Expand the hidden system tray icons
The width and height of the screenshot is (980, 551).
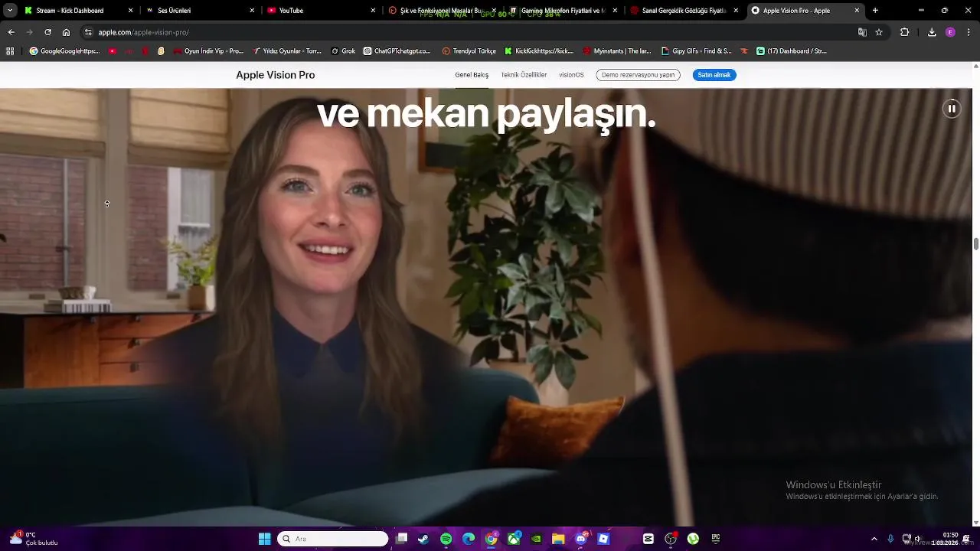(x=874, y=539)
